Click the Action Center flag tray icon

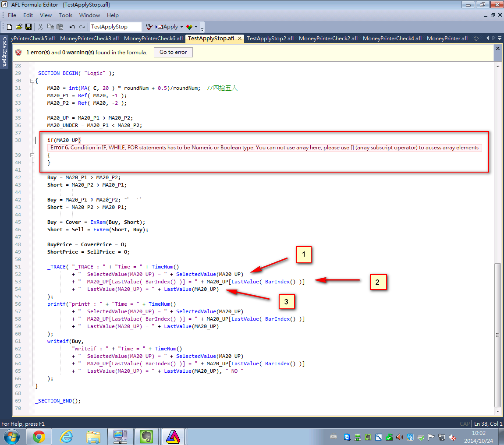[x=431, y=437]
